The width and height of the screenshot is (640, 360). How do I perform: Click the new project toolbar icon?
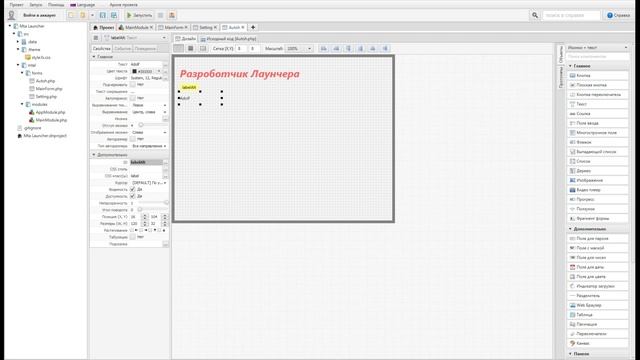point(71,15)
